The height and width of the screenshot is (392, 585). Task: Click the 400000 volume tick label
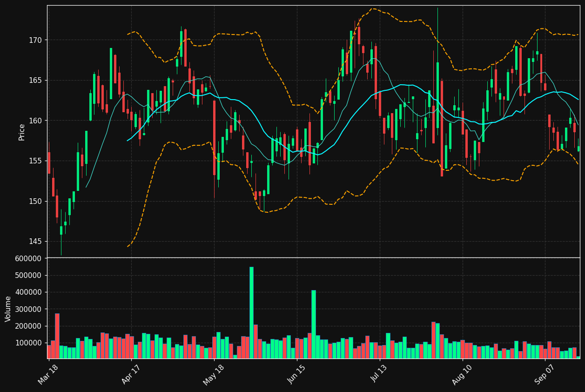pyautogui.click(x=28, y=292)
